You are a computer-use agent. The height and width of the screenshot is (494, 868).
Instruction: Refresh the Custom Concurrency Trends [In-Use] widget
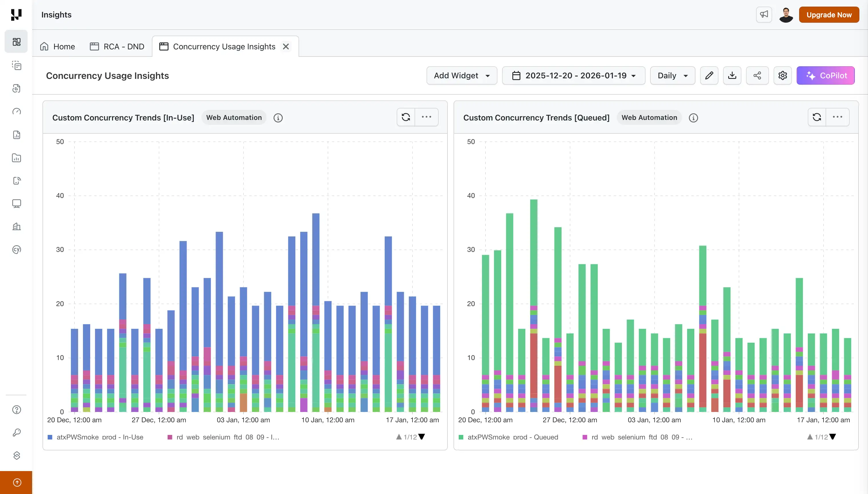[x=406, y=117]
